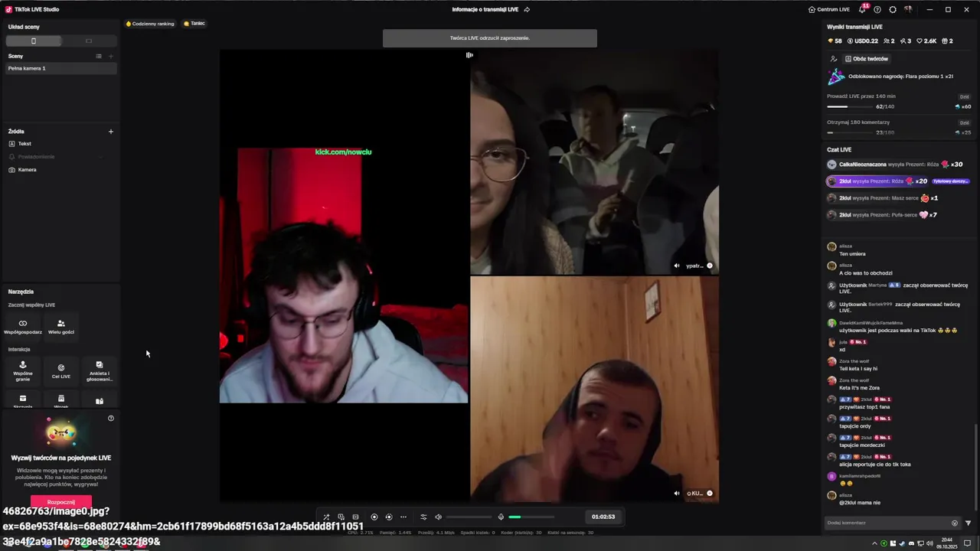Open the Współgospodarz tool

23,327
